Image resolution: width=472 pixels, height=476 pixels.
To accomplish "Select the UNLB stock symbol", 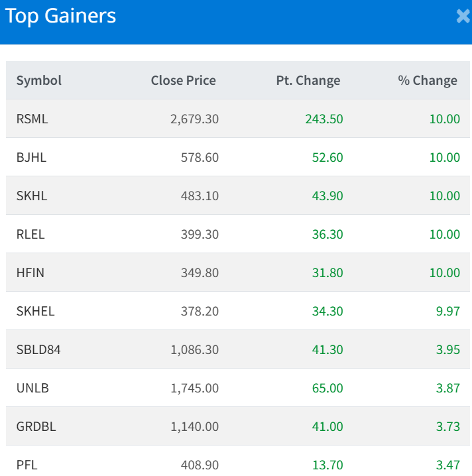I will point(32,388).
